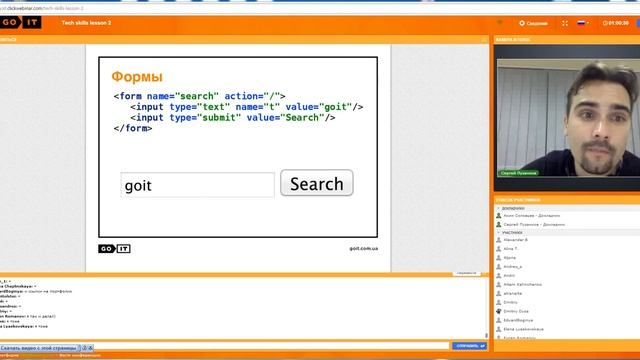The image size is (640, 360).
Task: Close the download-video overlay with the x icon
Action: coord(91,348)
